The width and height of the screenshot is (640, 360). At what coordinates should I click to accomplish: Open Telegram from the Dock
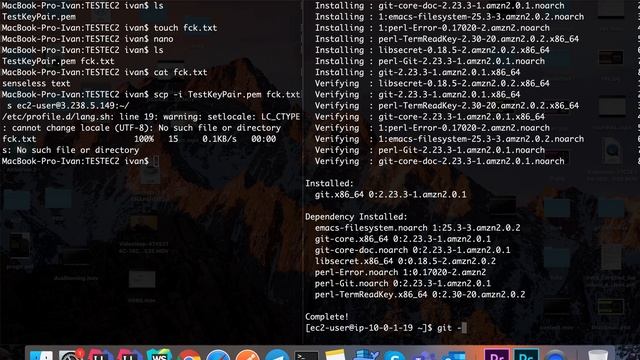tap(277, 355)
